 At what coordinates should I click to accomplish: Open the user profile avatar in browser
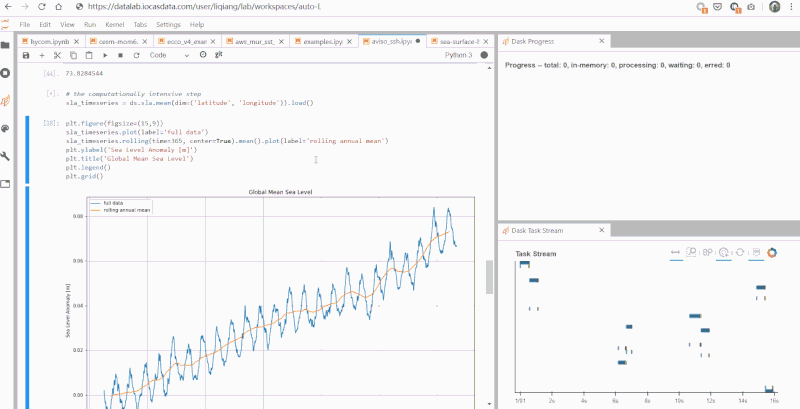click(774, 7)
